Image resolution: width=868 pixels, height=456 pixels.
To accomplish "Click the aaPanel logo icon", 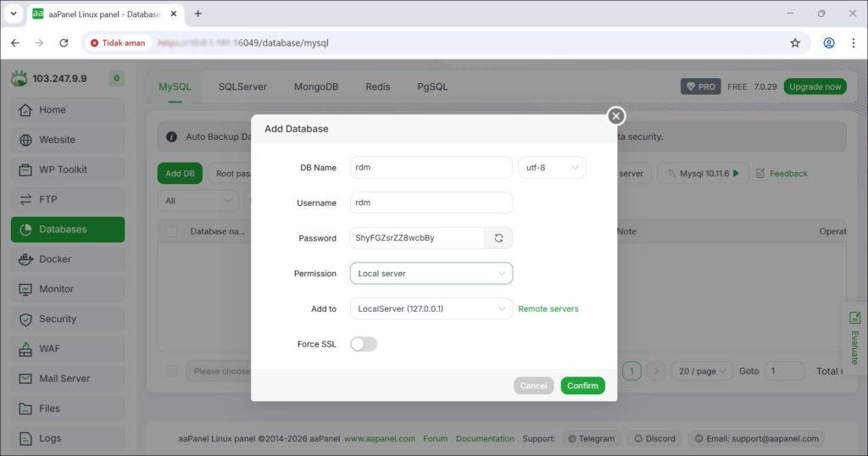I will coord(19,79).
